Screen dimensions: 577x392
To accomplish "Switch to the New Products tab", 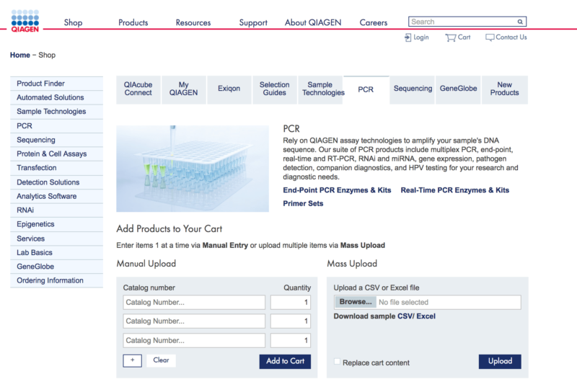I will click(x=504, y=90).
